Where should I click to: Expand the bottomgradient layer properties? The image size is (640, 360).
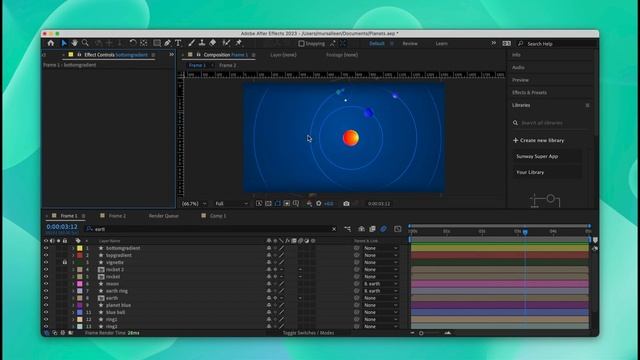73,248
